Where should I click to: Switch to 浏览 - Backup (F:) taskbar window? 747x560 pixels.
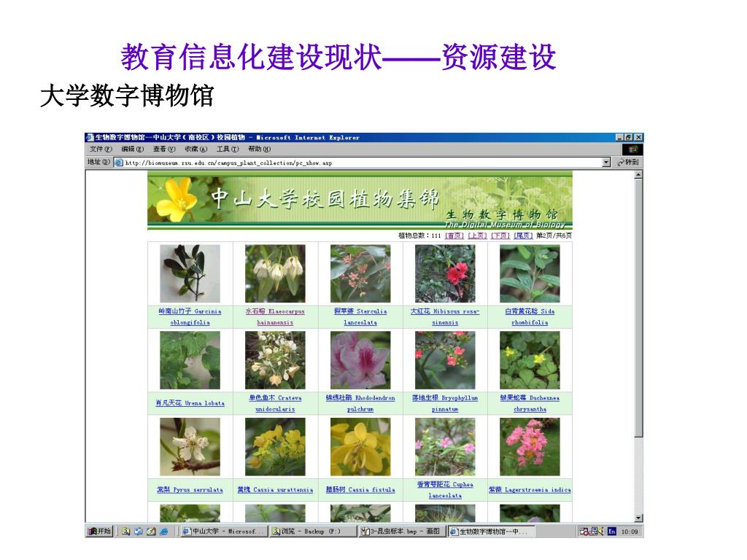[312, 531]
